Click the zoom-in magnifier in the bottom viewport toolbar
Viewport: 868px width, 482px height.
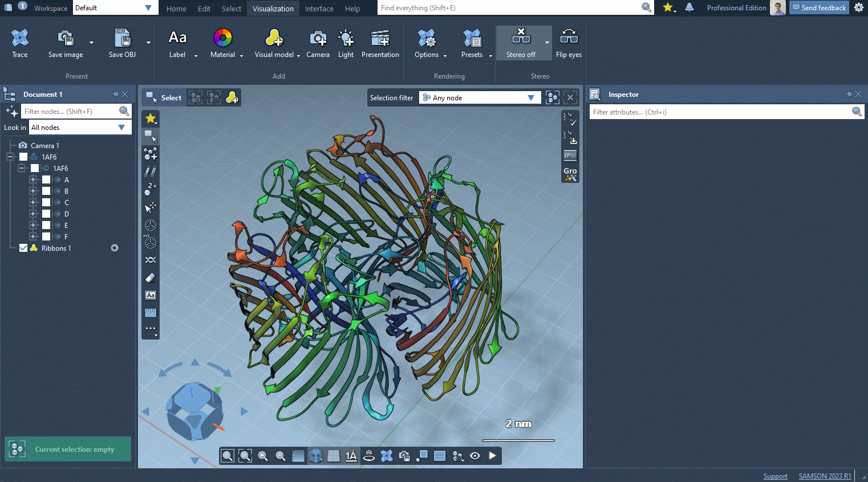(263, 456)
